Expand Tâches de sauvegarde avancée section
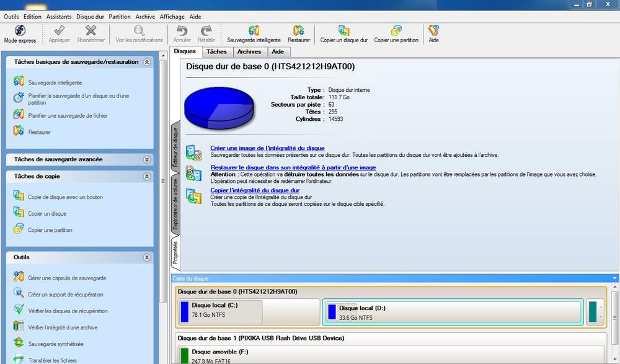This screenshot has width=620, height=364. tap(147, 159)
